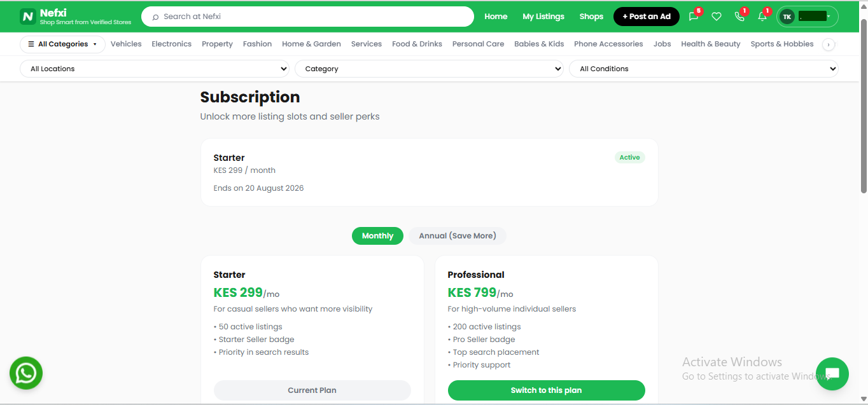The image size is (868, 405).
Task: Browse the Electronics category
Action: point(171,44)
